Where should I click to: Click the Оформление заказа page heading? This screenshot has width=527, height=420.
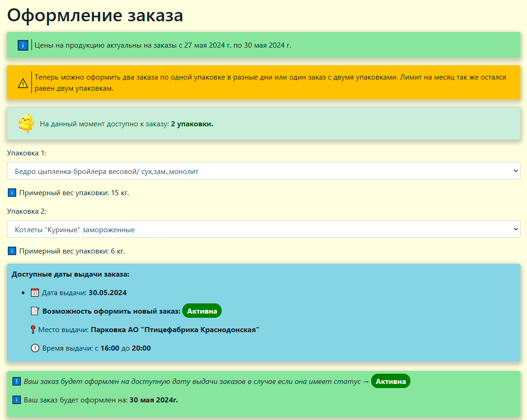(x=95, y=15)
